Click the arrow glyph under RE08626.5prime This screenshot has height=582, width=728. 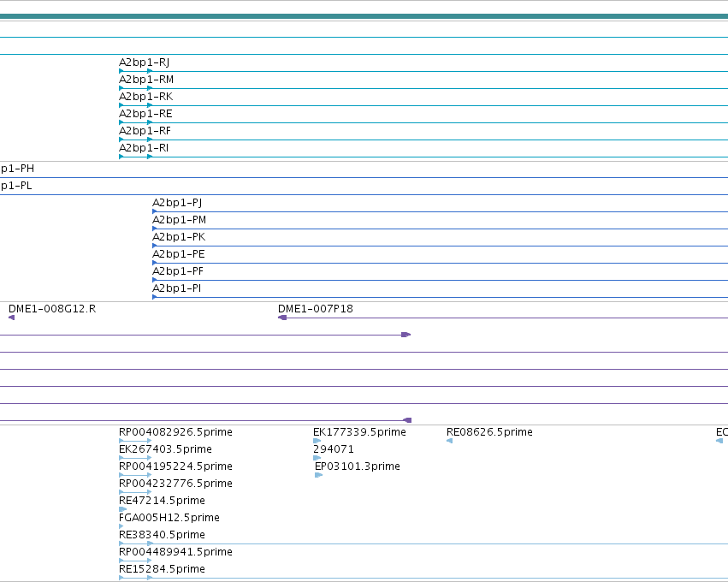(x=449, y=441)
